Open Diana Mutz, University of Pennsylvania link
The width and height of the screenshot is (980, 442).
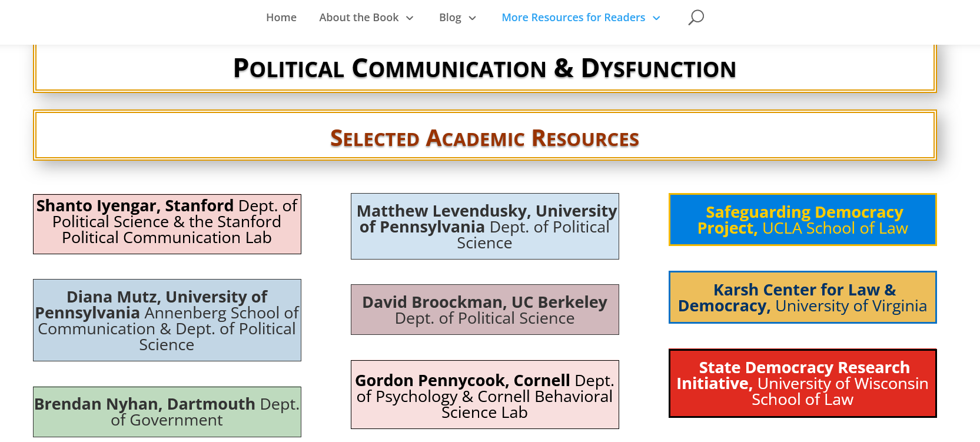(x=167, y=320)
